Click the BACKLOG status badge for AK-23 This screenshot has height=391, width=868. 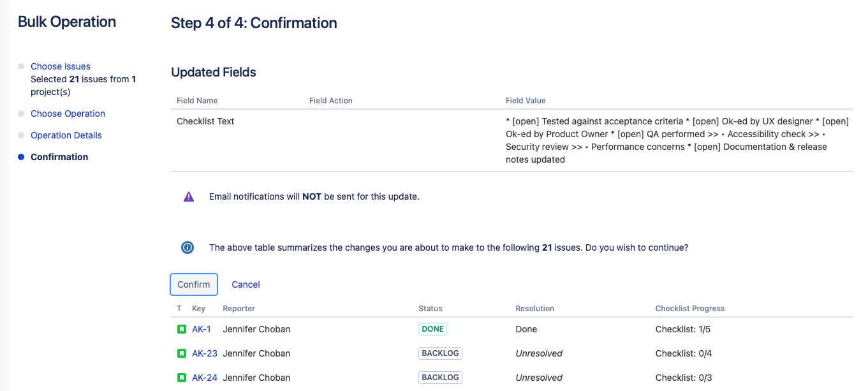pos(440,353)
